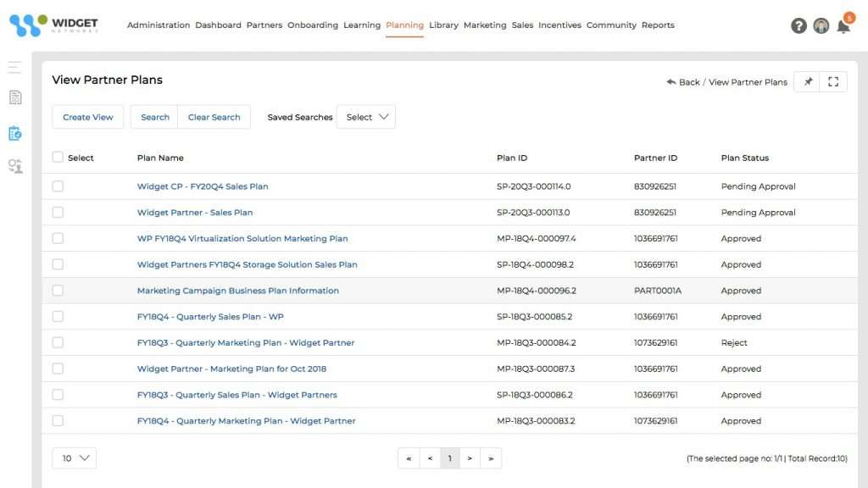Click the Widget Networks logo

(53, 25)
